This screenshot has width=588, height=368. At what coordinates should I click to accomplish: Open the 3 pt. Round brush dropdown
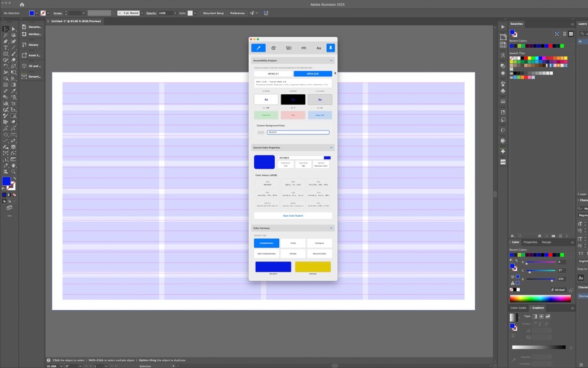tap(142, 13)
